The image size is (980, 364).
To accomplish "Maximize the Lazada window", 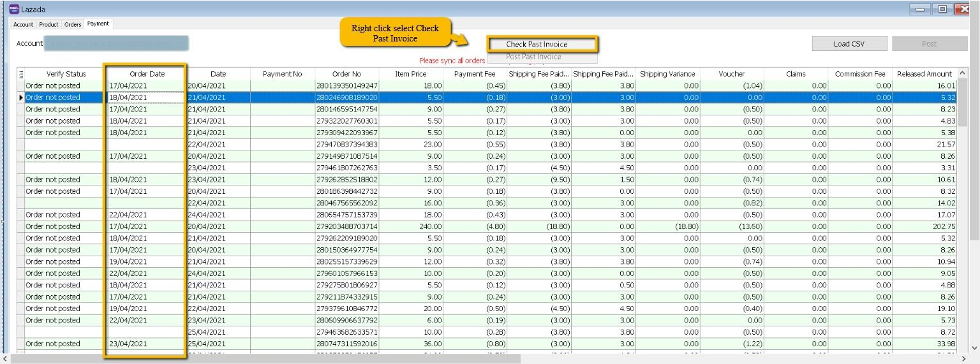I will point(942,9).
